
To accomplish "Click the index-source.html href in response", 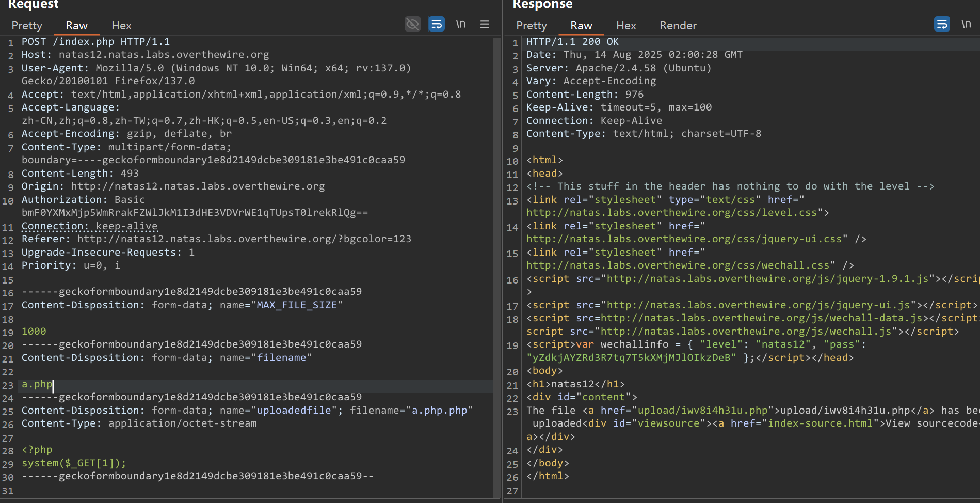I will (820, 423).
